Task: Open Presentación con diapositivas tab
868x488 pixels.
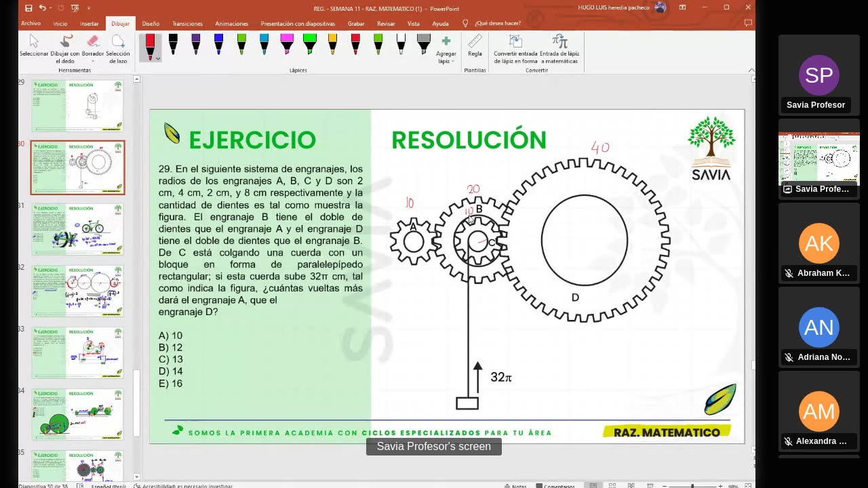Action: [298, 24]
